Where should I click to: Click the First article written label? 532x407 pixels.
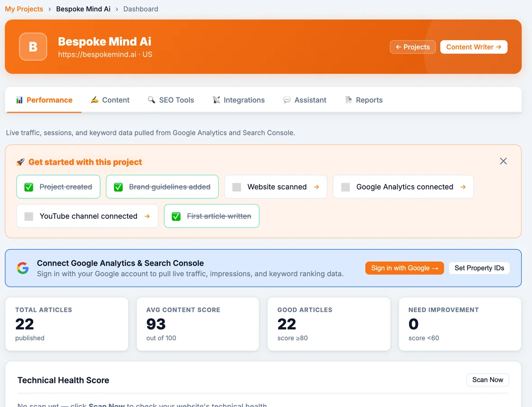(x=219, y=216)
